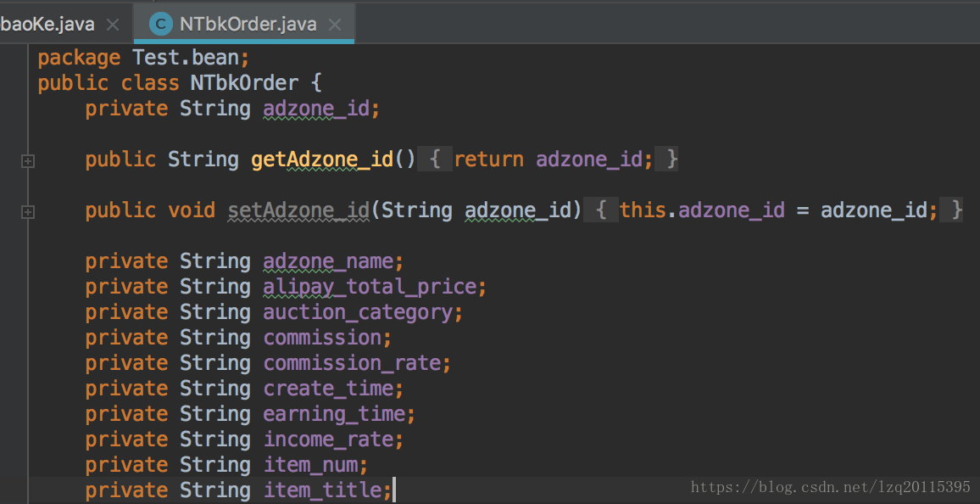
Task: Click the earning_time field
Action: (x=334, y=414)
